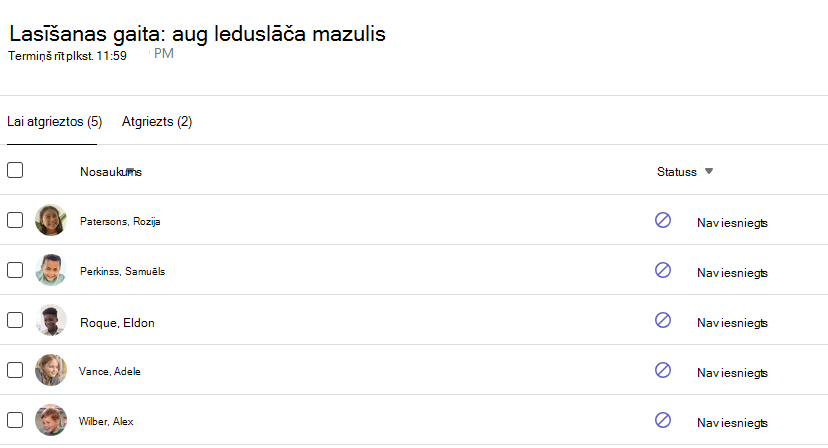Open student Roque, Eldon
This screenshot has width=828, height=448.
point(117,323)
